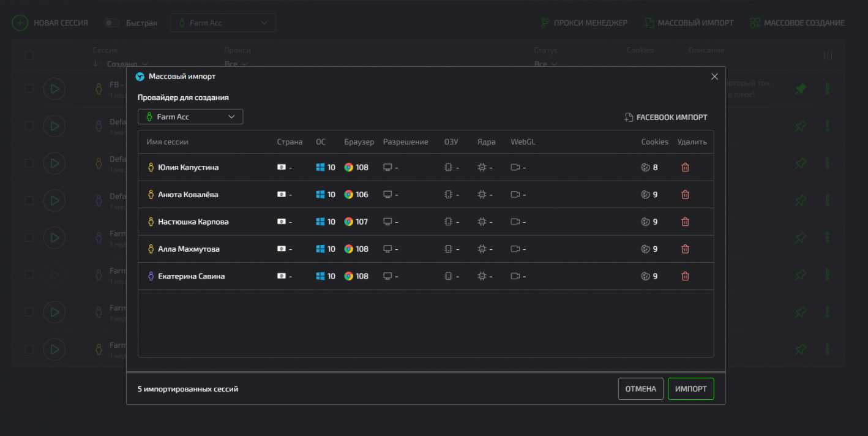Click the Страна column header

(290, 141)
